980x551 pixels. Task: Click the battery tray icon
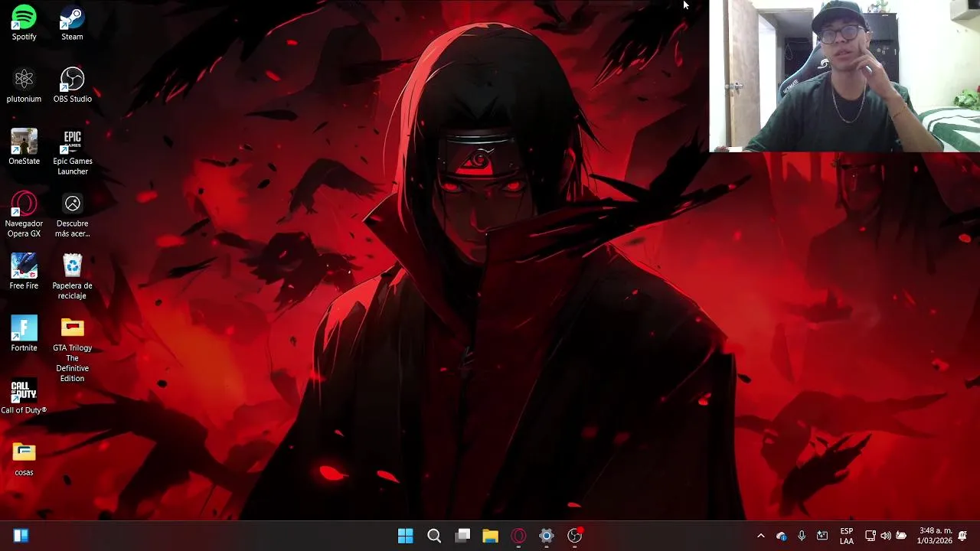[x=901, y=536]
